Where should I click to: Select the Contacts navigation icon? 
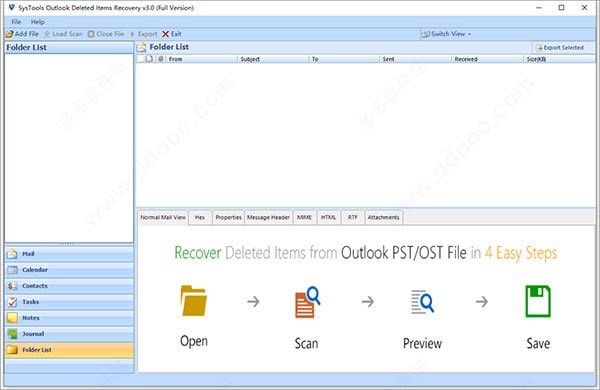point(13,286)
